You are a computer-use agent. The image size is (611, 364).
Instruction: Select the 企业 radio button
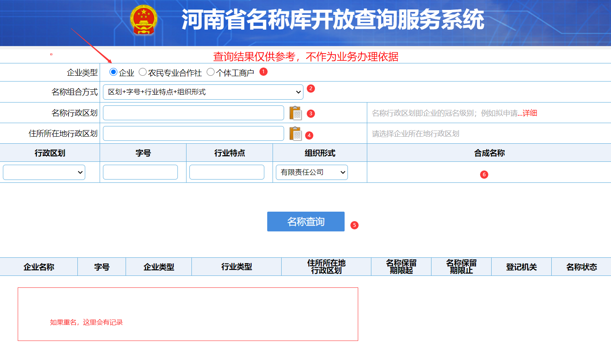pos(113,71)
